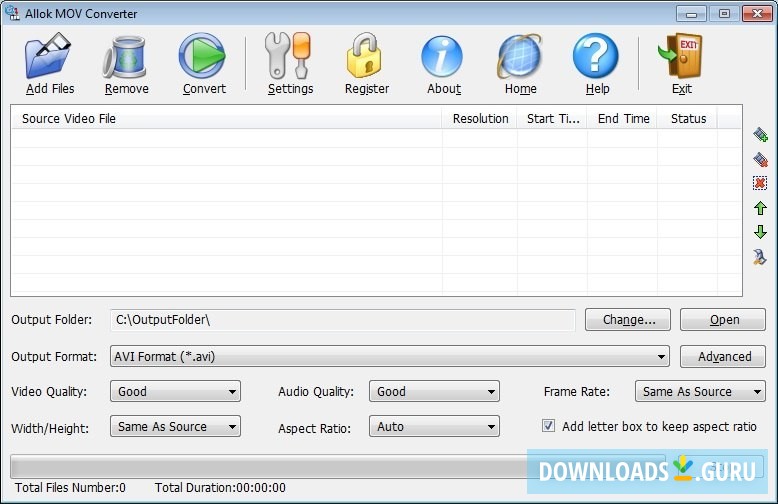Click the Remove trash can icon
Image resolution: width=778 pixels, height=504 pixels.
(x=125, y=57)
